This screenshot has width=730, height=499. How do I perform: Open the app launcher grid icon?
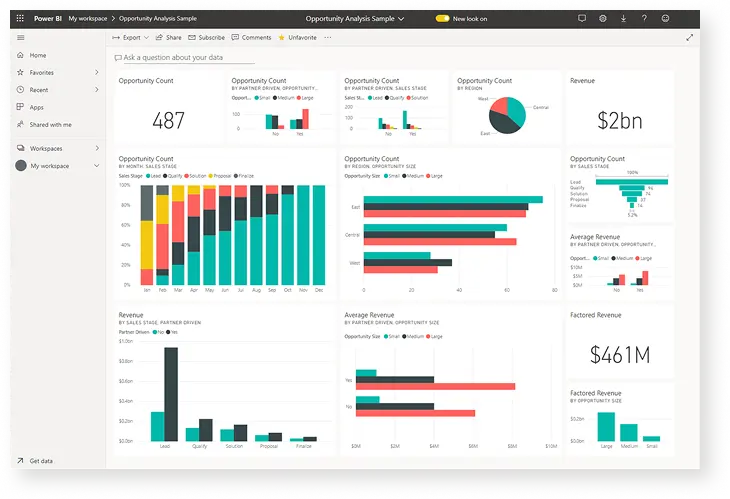pyautogui.click(x=20, y=18)
